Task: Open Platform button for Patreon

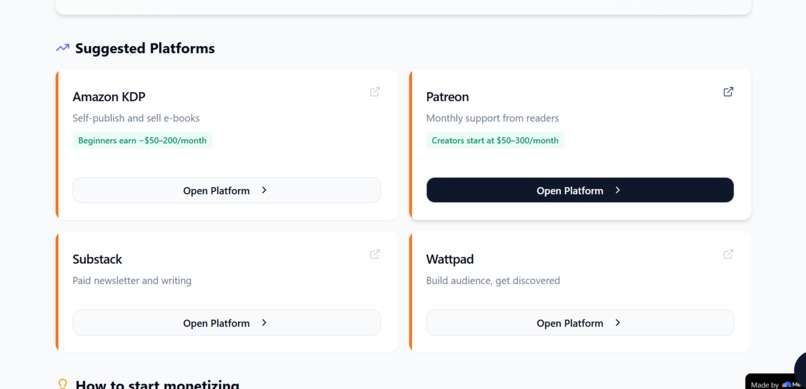Action: pos(580,190)
